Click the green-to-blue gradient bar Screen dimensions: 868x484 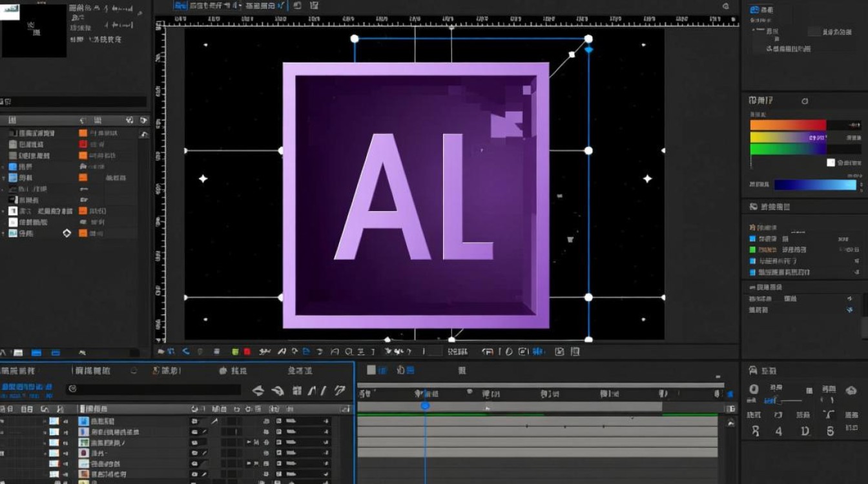tap(789, 149)
